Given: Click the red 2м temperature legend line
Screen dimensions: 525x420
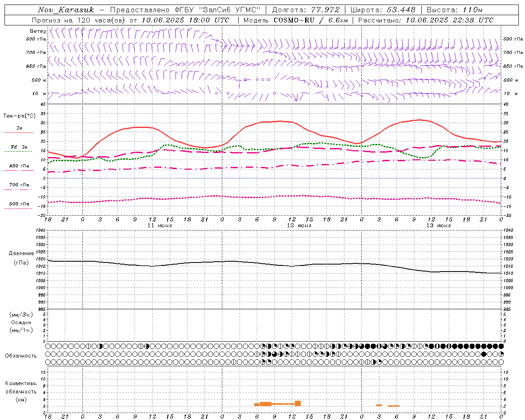Looking at the screenshot, I should (x=19, y=133).
